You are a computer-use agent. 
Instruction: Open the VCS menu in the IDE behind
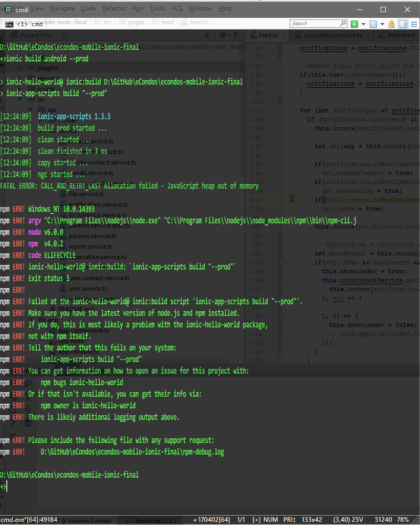[177, 8]
